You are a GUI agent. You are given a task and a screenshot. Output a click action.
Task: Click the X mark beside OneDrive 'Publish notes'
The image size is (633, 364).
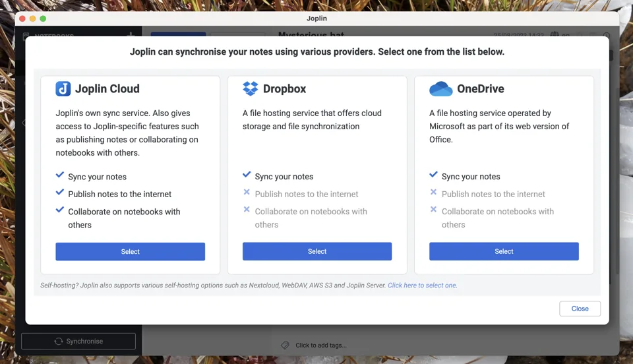click(x=434, y=192)
